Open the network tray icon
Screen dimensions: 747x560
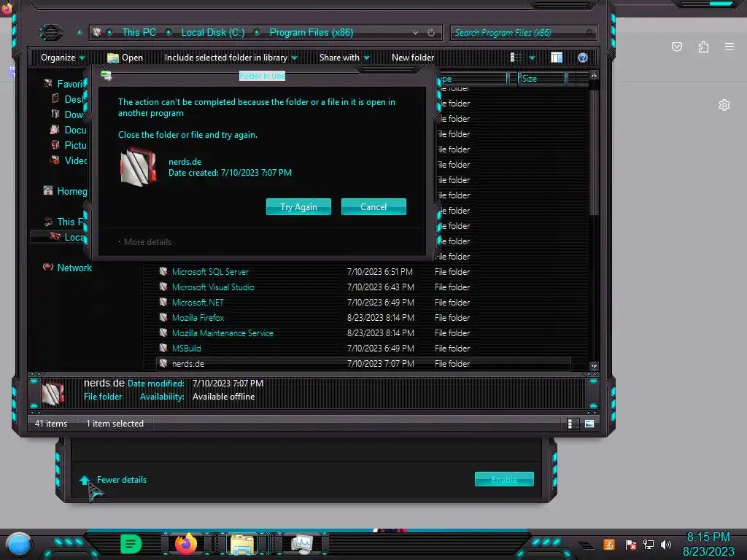[649, 544]
